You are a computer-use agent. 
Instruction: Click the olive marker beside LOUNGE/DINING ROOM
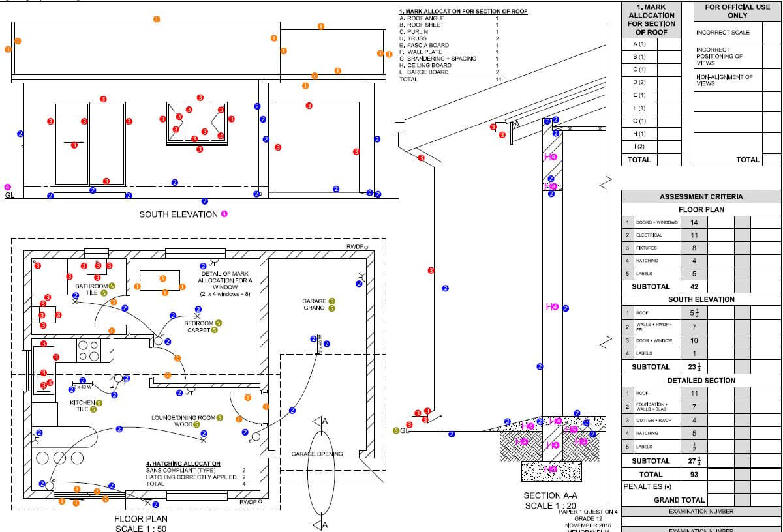coord(219,417)
